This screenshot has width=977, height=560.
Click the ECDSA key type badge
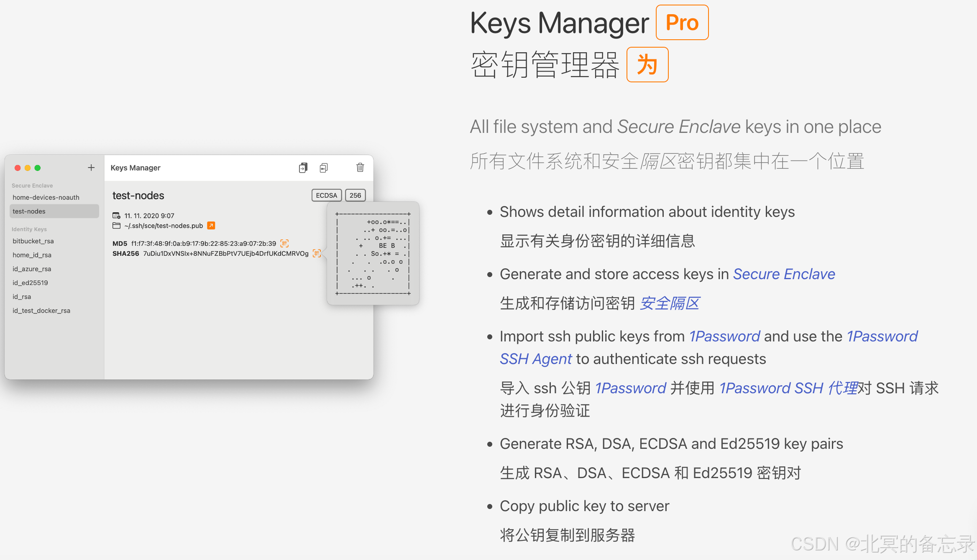(326, 195)
